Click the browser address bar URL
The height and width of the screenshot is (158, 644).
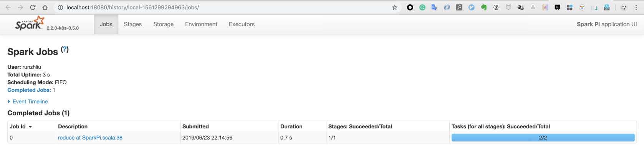132,7
